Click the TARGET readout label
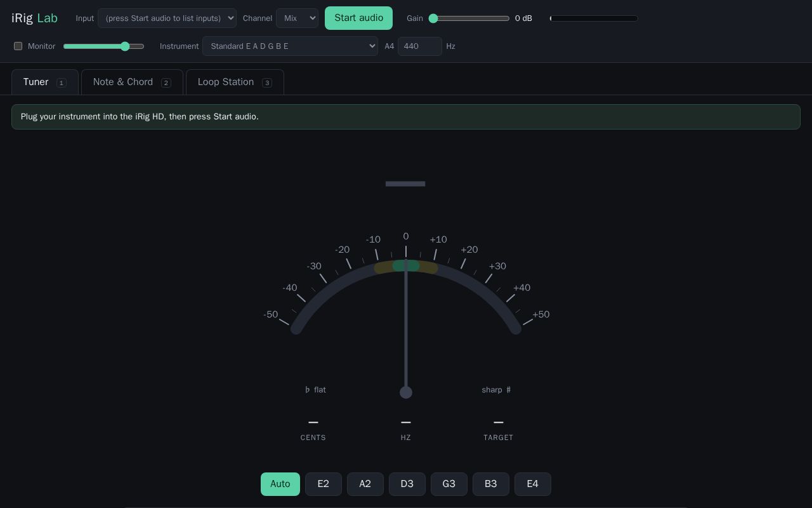Viewport: 812px width, 508px height. coord(499,438)
